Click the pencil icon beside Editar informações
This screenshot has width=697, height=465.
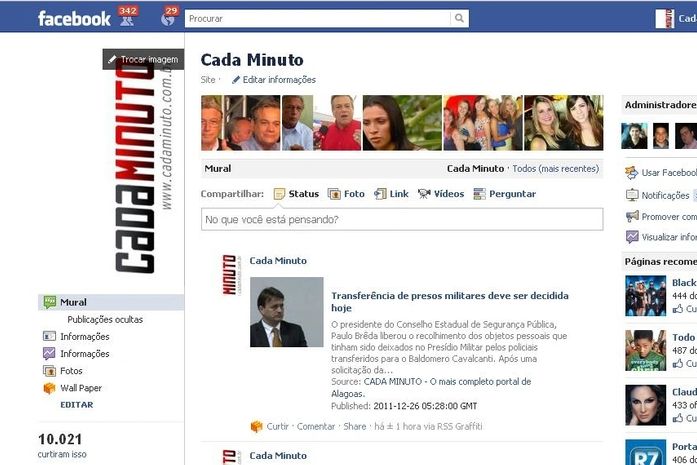236,80
